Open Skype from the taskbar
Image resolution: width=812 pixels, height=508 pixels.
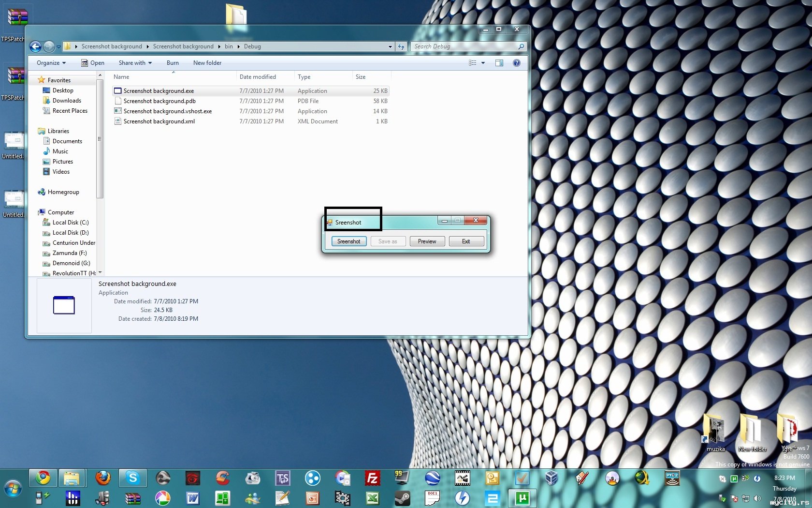click(x=132, y=478)
